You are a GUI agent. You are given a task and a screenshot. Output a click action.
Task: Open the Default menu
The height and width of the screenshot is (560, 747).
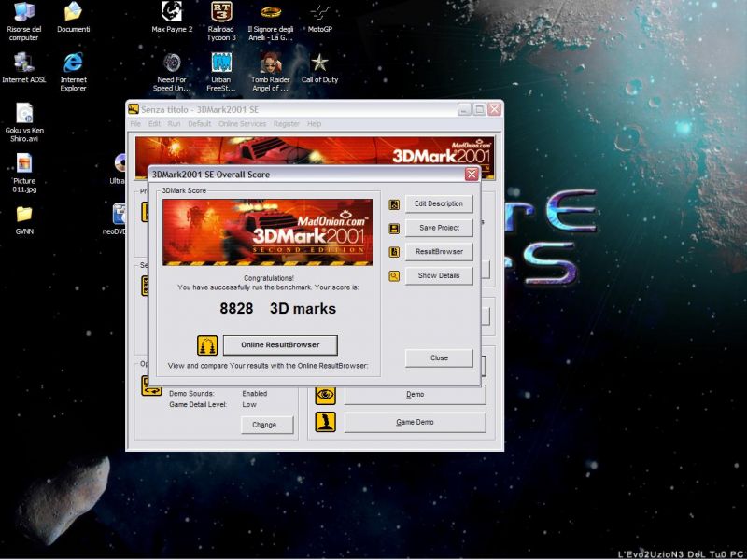pyautogui.click(x=199, y=124)
